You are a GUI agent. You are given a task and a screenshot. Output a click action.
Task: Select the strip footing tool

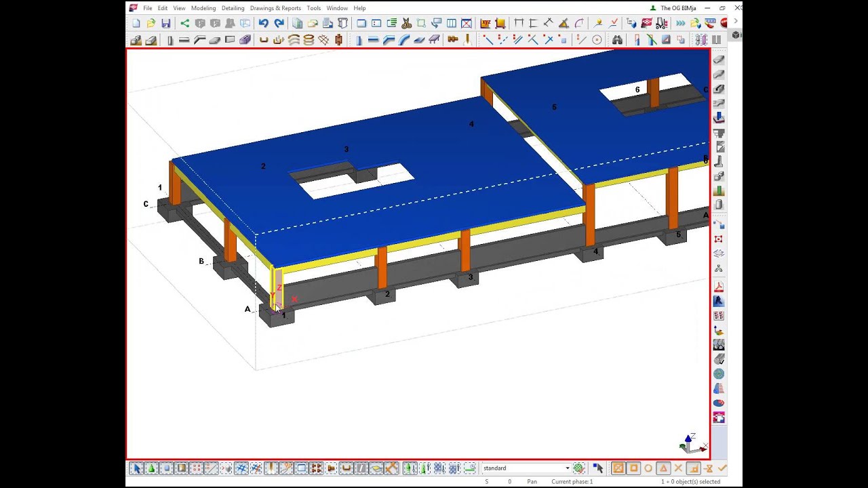point(151,40)
